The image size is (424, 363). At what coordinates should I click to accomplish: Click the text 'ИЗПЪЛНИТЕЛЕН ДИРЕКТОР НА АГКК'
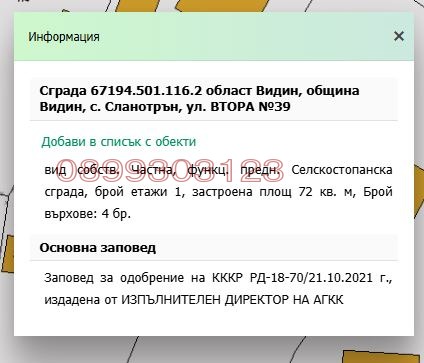pos(232,299)
